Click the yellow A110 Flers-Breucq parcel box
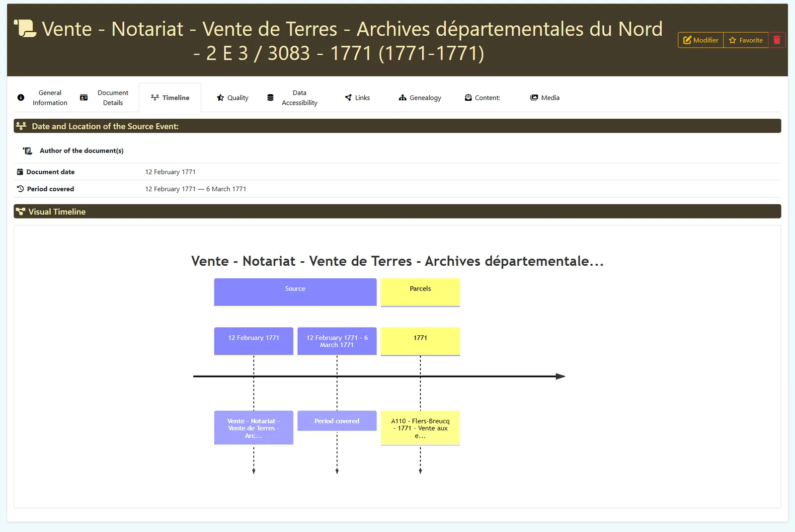This screenshot has height=532, width=795. click(420, 428)
